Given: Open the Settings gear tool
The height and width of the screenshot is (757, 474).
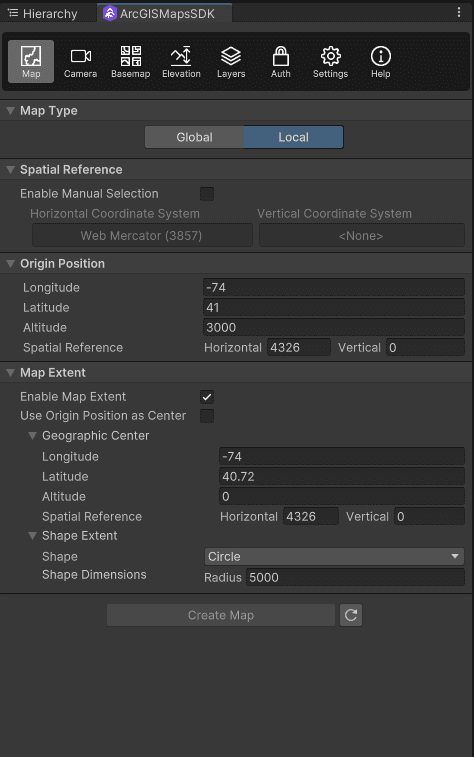Looking at the screenshot, I should point(330,62).
